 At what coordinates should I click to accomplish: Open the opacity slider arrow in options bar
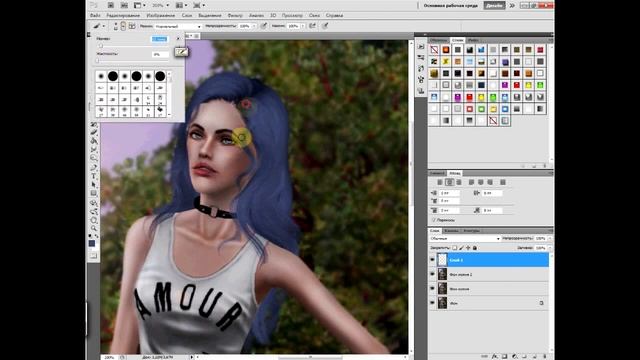254,26
